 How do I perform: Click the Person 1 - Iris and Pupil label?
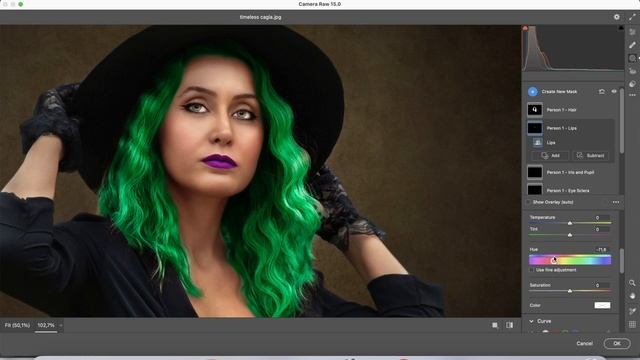[570, 172]
